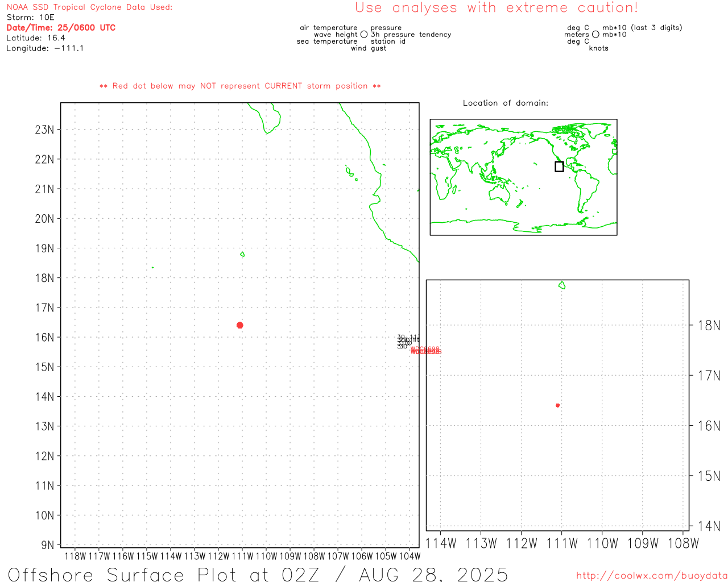Click the 113W label under the inset map
The height and width of the screenshot is (582, 728).
click(x=481, y=543)
